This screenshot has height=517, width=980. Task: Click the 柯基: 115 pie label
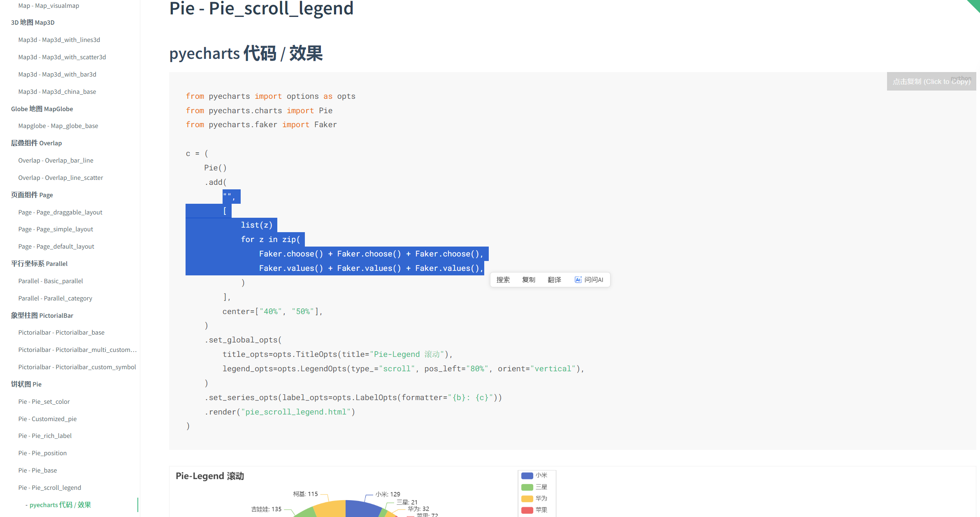pos(305,494)
